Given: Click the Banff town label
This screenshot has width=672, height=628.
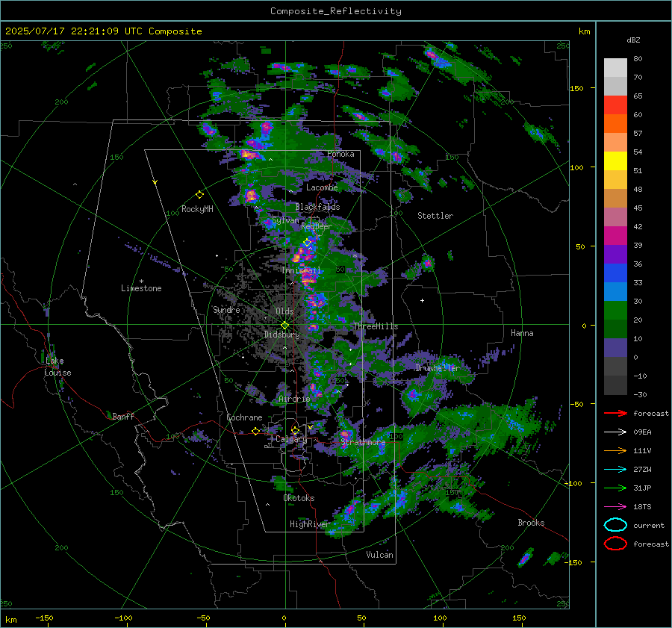Looking at the screenshot, I should click(x=123, y=417).
